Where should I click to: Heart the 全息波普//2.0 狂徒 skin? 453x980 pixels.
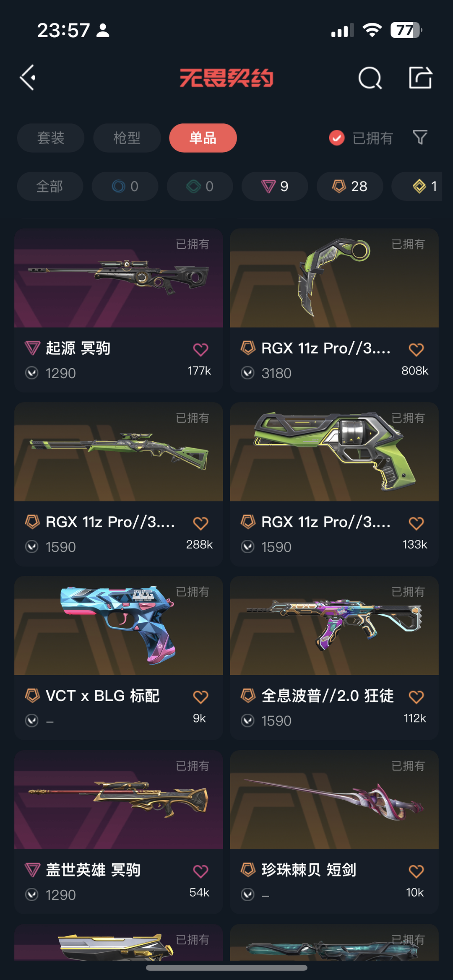416,697
